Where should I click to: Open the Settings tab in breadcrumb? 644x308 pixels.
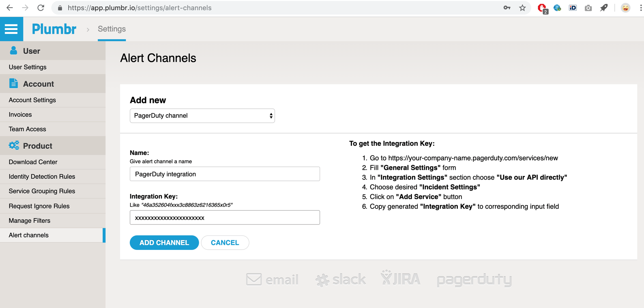(x=112, y=29)
